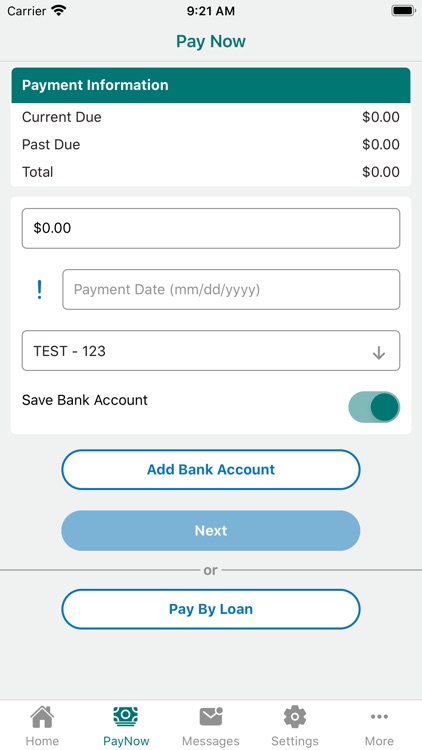Click the Pay By Loan button
This screenshot has height=750, width=422.
point(211,609)
